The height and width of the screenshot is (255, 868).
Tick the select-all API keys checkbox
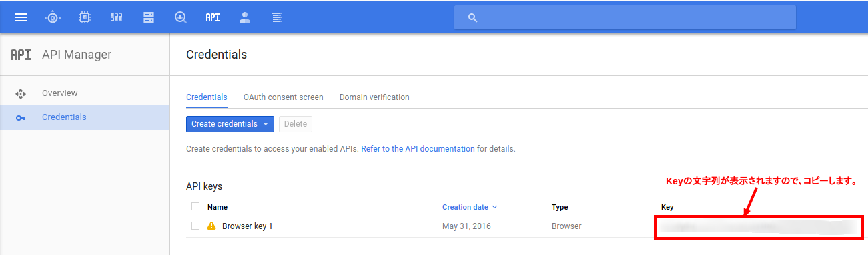pyautogui.click(x=195, y=206)
